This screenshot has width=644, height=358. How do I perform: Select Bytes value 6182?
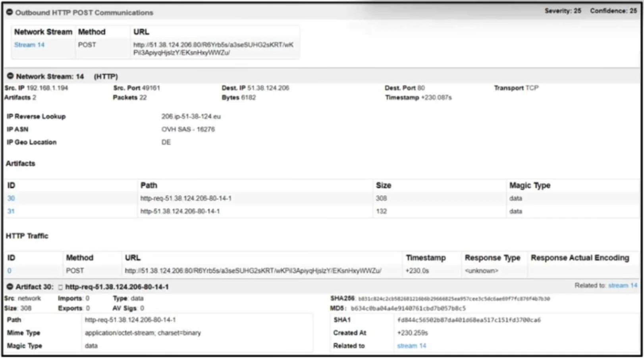click(248, 97)
